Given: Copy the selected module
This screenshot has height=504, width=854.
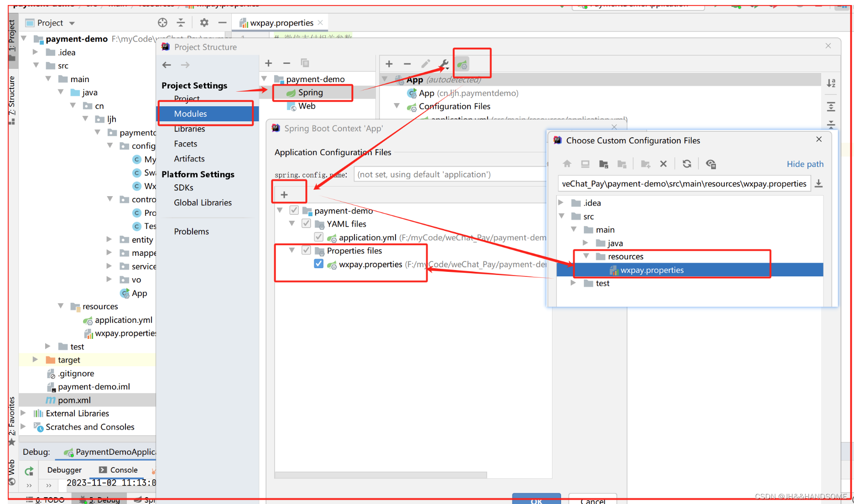Looking at the screenshot, I should 305,63.
